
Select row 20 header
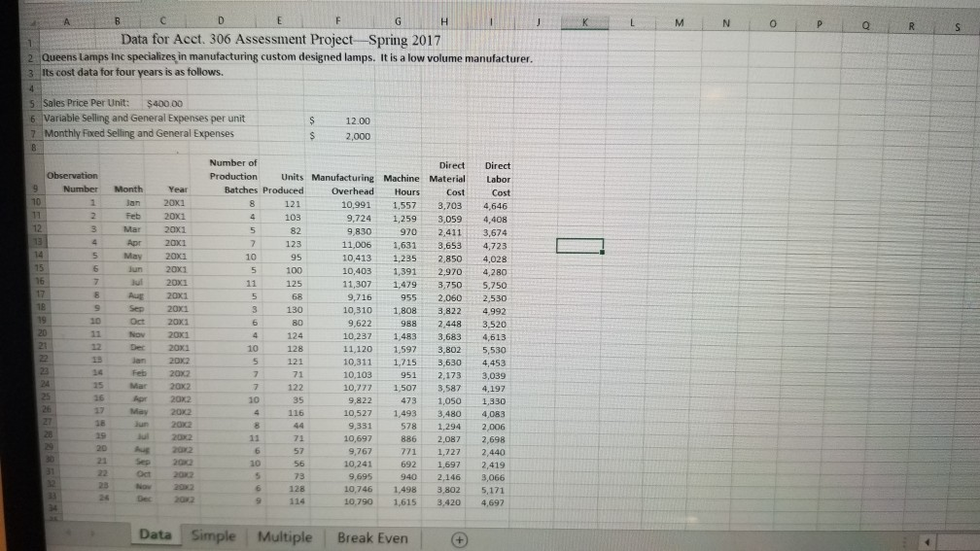(43, 333)
